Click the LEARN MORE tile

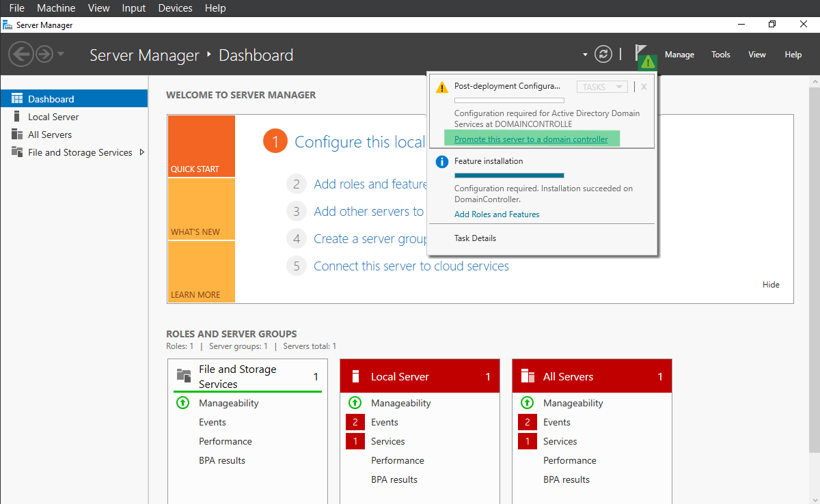click(x=201, y=272)
